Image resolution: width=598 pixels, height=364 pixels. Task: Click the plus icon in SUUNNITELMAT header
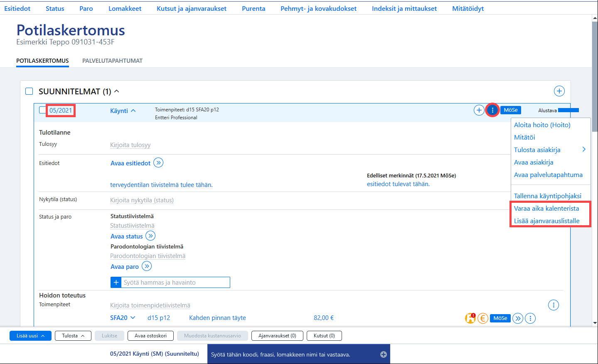(x=559, y=91)
